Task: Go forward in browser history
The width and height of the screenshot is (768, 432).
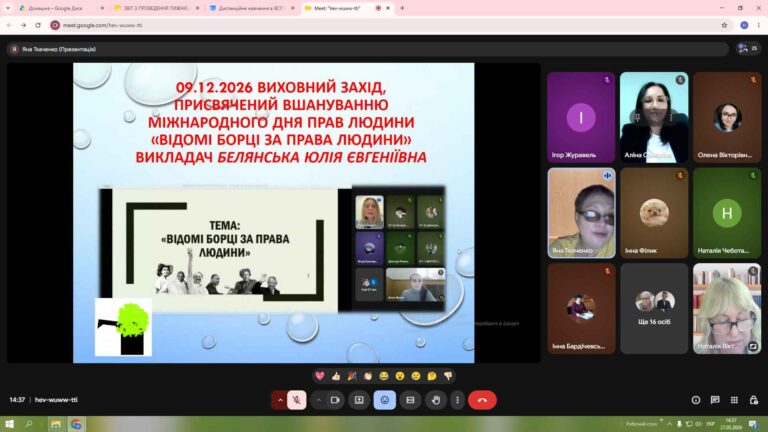Action: click(x=23, y=25)
